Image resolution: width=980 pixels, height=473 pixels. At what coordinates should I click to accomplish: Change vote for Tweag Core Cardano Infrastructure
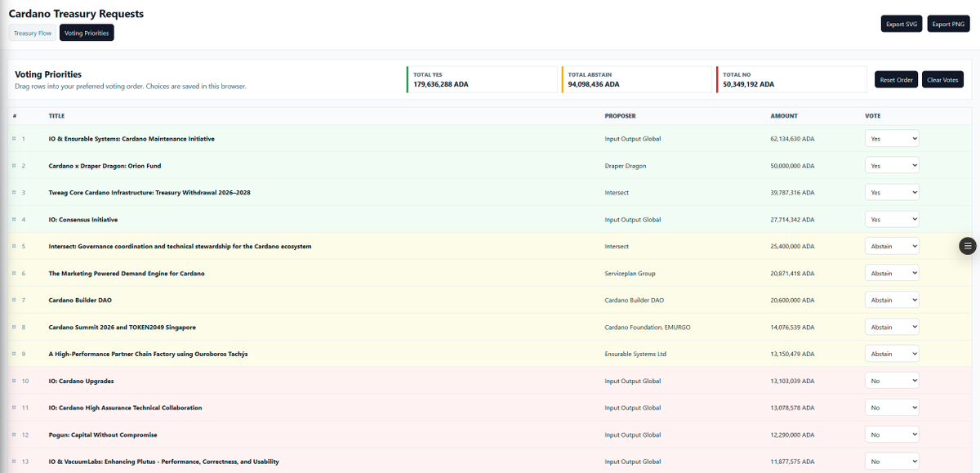892,193
